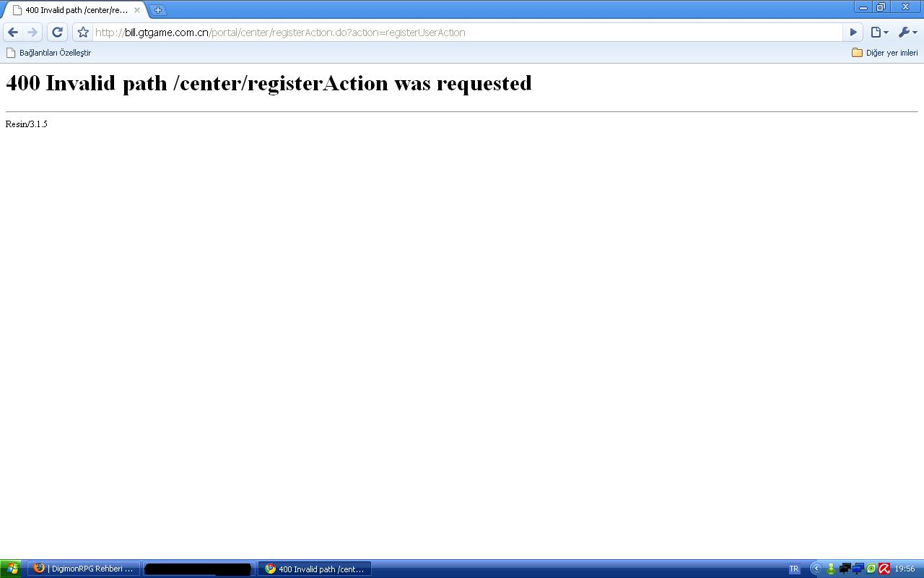Switch to the Chrome 400 Invalid path taskbar button
Image resolution: width=924 pixels, height=578 pixels.
pos(315,569)
